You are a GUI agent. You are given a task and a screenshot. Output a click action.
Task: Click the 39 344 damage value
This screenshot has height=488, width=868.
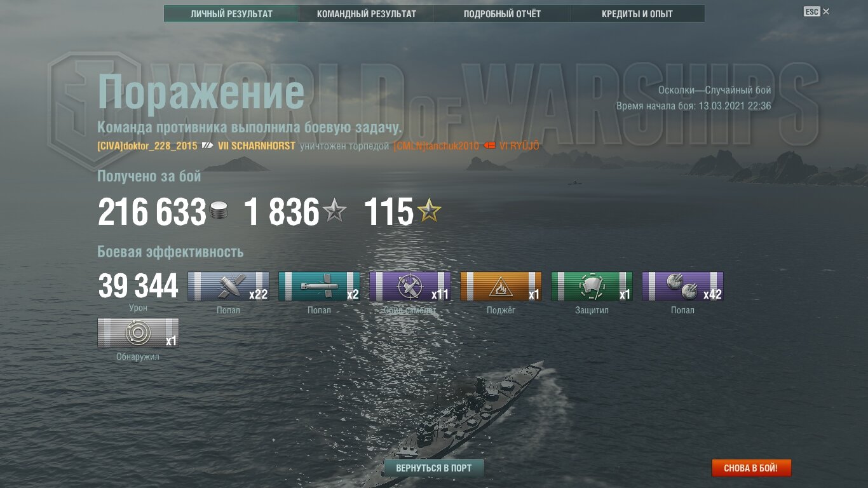point(138,287)
